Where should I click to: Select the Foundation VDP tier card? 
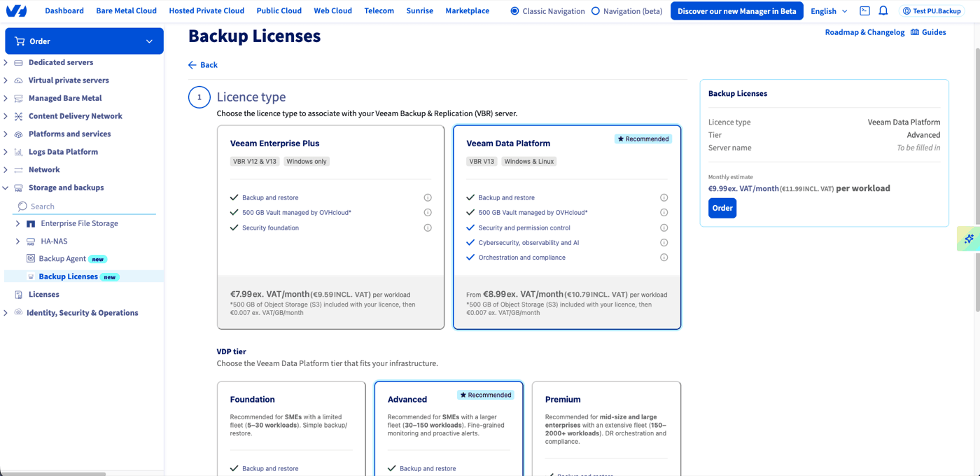292,428
